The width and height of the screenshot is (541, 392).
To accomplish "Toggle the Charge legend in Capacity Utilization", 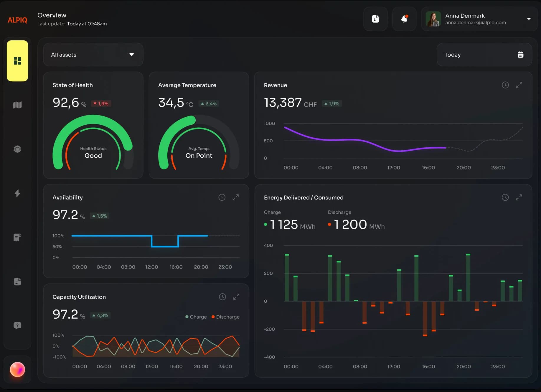I will (x=196, y=317).
